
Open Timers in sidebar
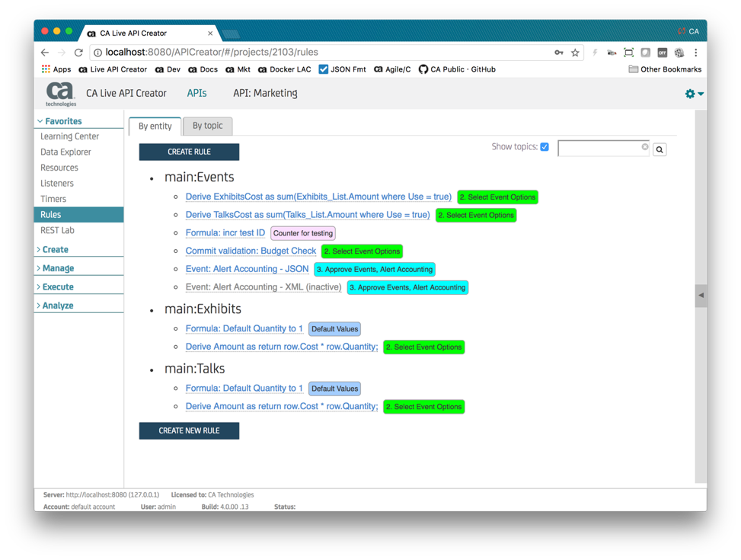tap(53, 199)
